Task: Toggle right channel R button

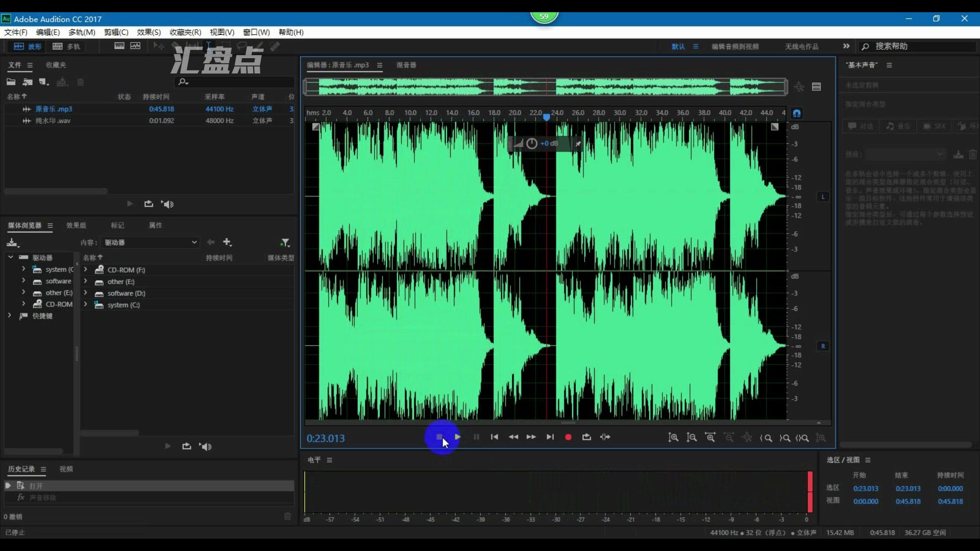Action: click(x=823, y=346)
